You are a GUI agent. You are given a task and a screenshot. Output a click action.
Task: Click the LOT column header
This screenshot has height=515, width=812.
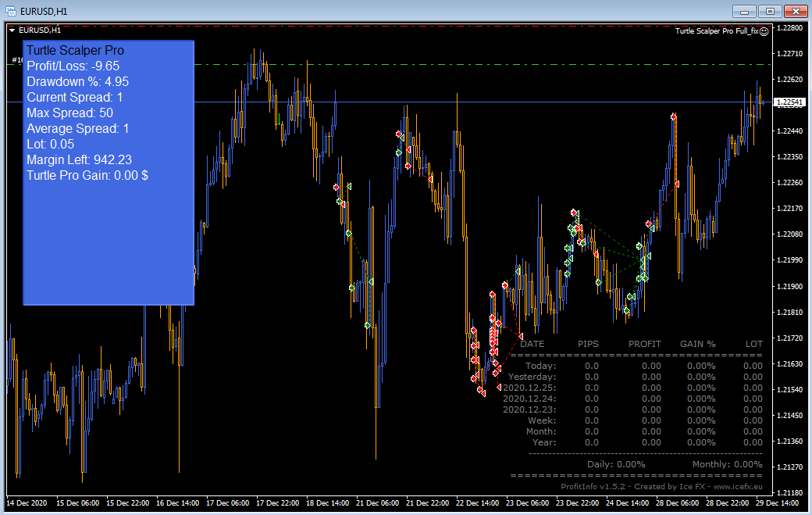point(754,344)
